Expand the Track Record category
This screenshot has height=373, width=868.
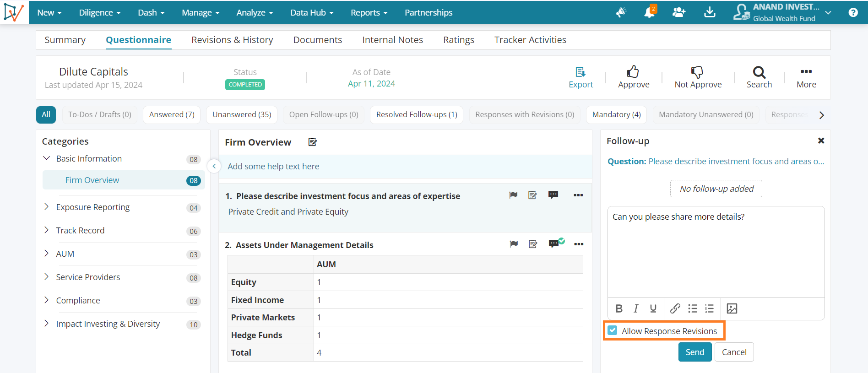click(46, 230)
